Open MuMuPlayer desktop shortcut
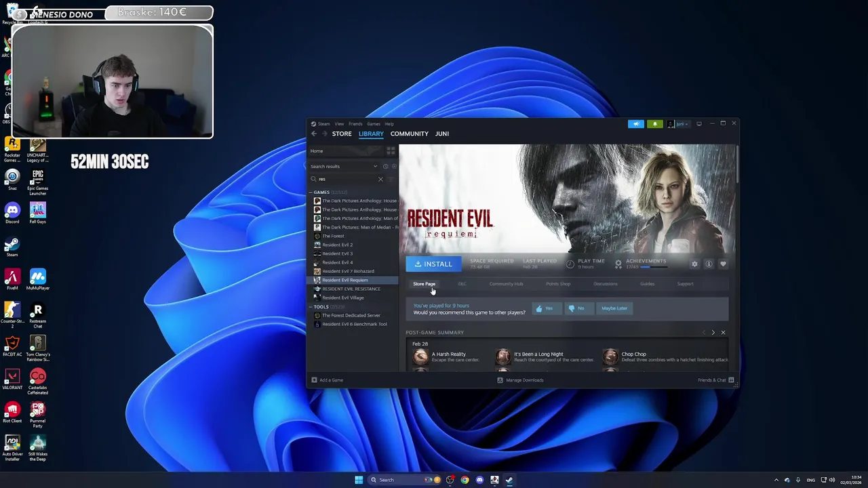 click(38, 280)
